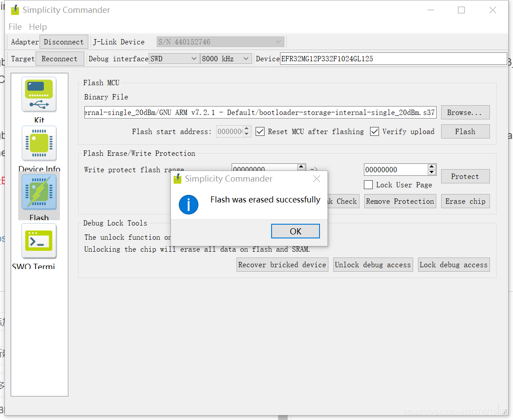Close the 'Flash was erased' dialog
This screenshot has height=420, width=513.
(x=316, y=179)
